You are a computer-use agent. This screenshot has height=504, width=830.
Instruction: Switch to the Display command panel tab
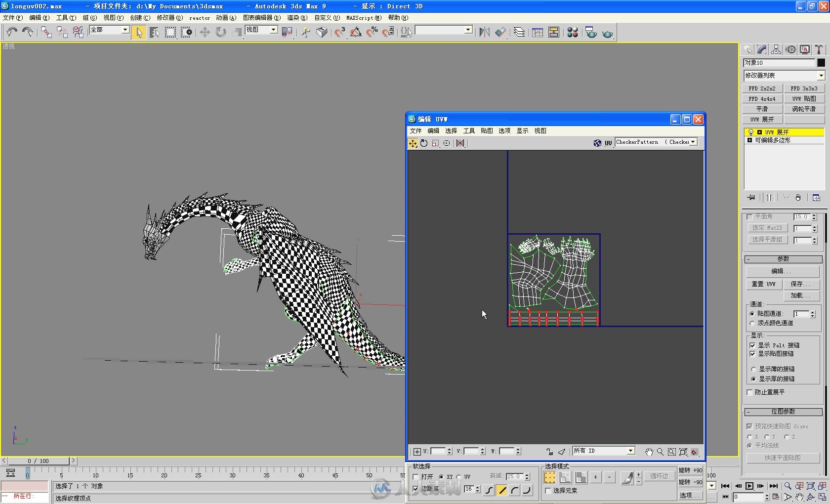(x=805, y=49)
